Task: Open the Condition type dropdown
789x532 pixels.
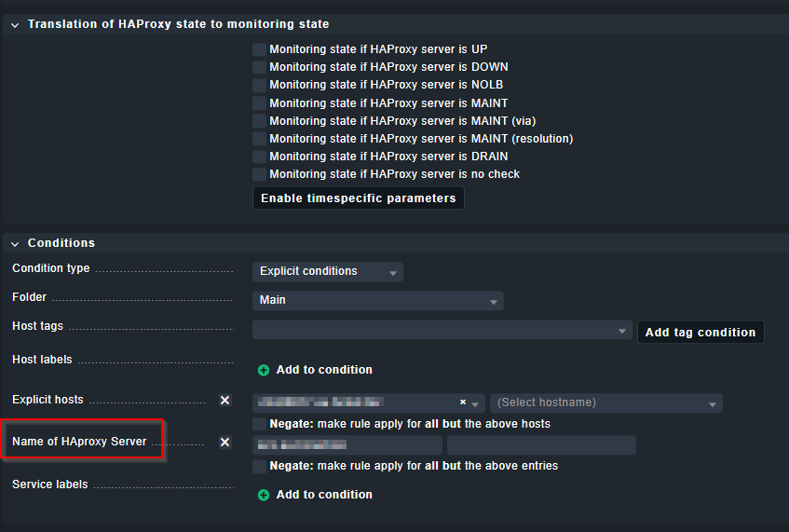Action: tap(327, 271)
